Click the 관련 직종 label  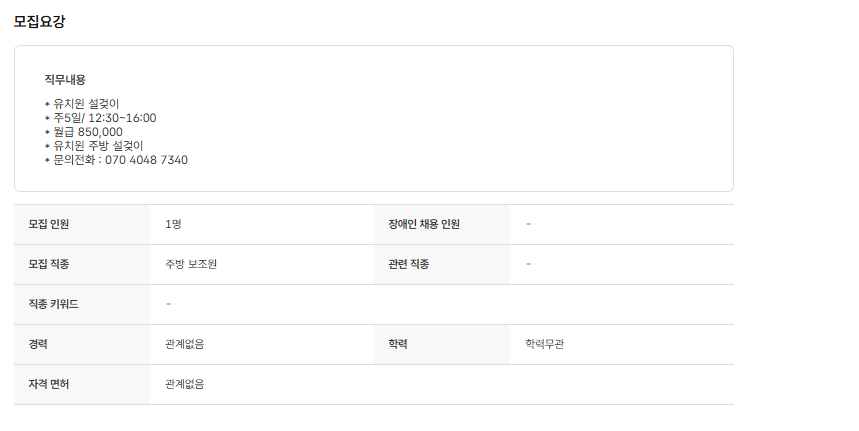point(408,264)
